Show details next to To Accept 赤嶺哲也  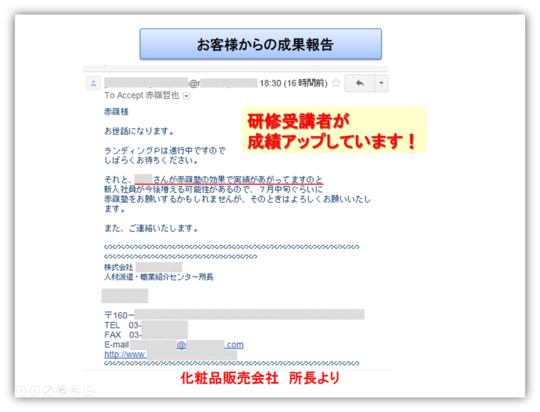[186, 96]
